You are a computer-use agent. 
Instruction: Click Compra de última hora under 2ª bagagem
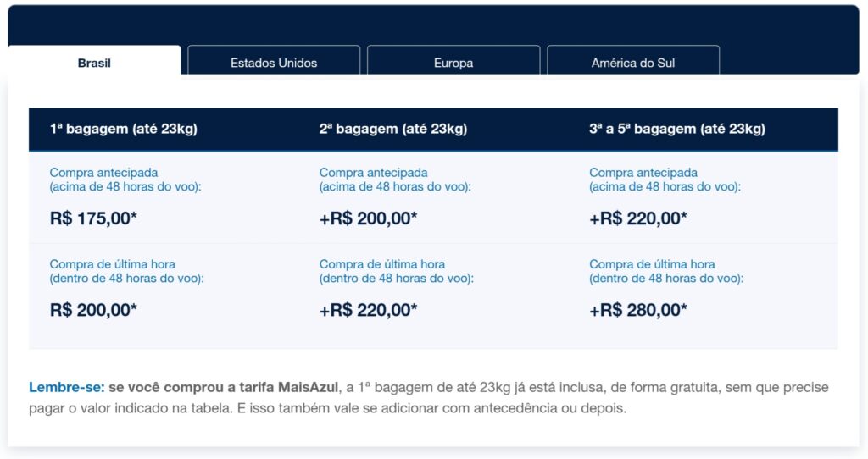coord(382,263)
